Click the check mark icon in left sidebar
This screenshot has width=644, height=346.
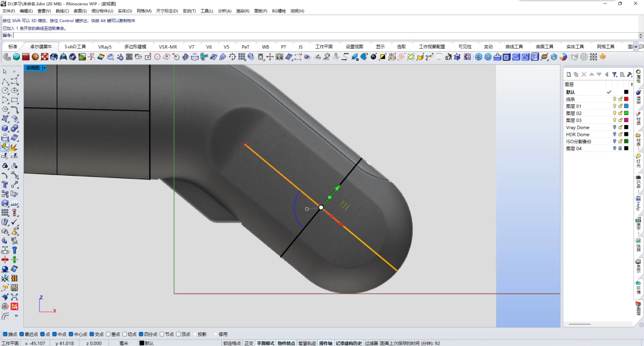click(x=14, y=222)
